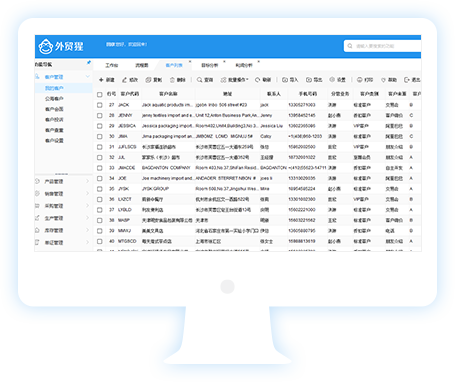
Task: Click the 查询 magnifier search icon
Action: coord(199,80)
